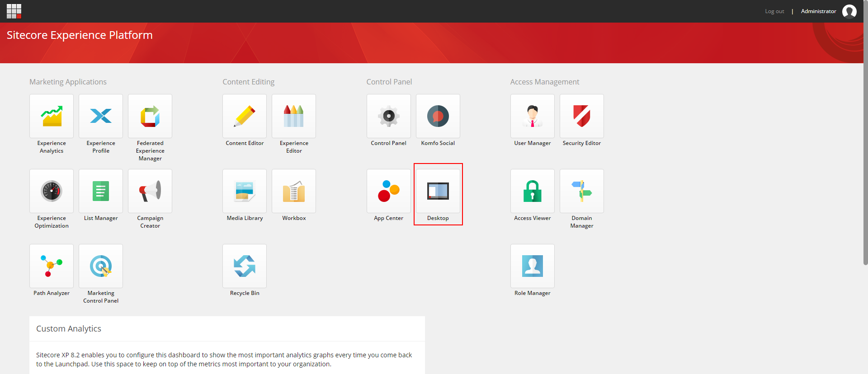Open Federated Experience Manager

point(150,116)
